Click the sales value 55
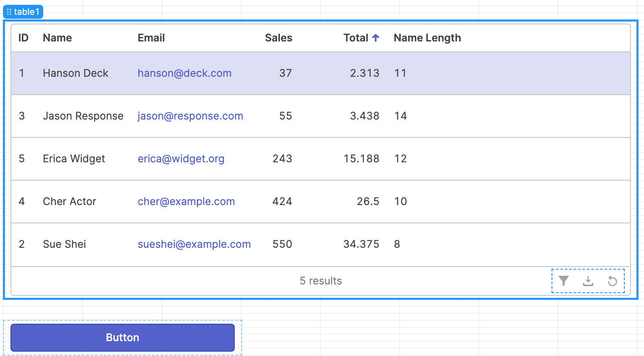The image size is (644, 356). tap(286, 116)
